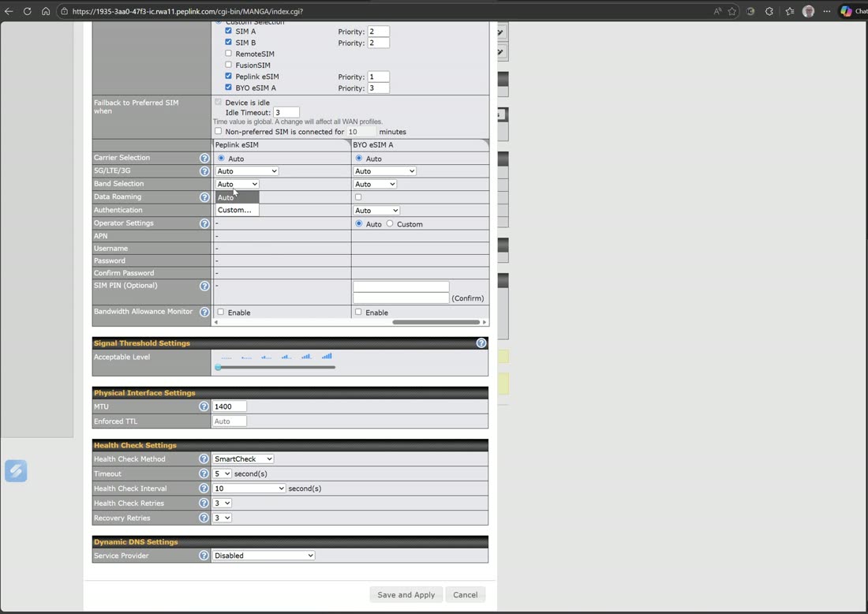Click the Cancel button
Image resolution: width=868 pixels, height=614 pixels.
465,594
